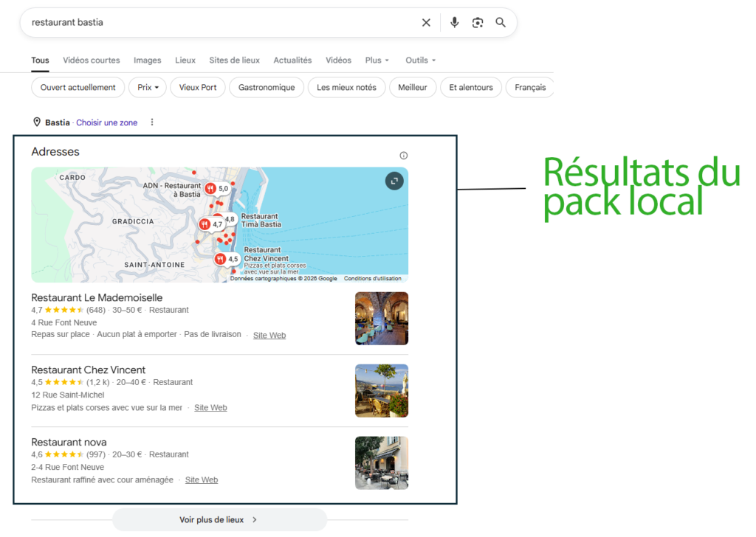Open the Restaurant nova photo thumbnail

click(382, 462)
